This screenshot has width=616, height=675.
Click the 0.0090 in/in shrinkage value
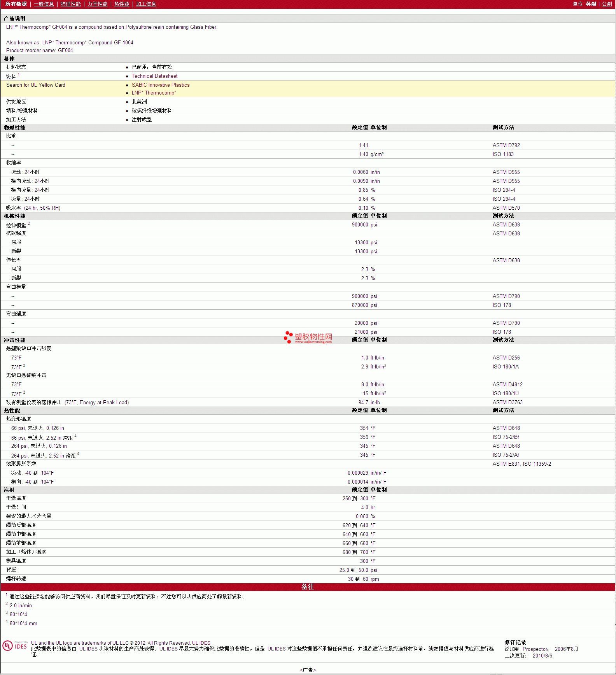(x=366, y=181)
